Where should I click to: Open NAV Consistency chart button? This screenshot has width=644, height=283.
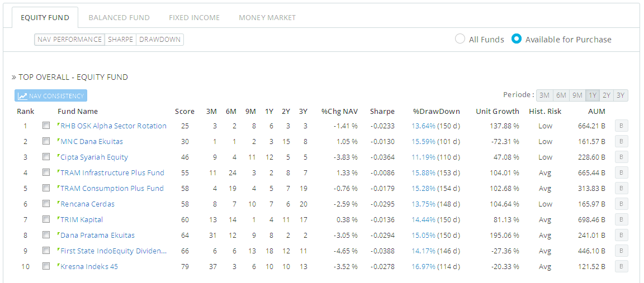point(51,96)
